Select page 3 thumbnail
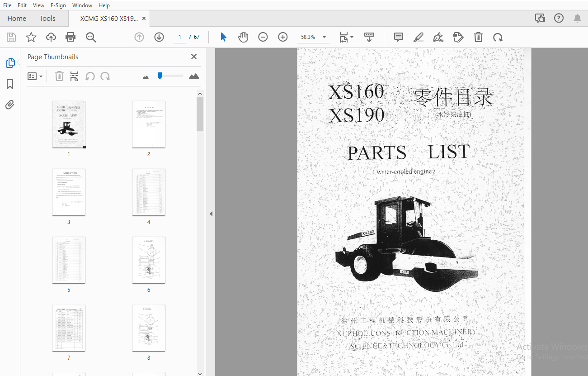 coord(69,192)
